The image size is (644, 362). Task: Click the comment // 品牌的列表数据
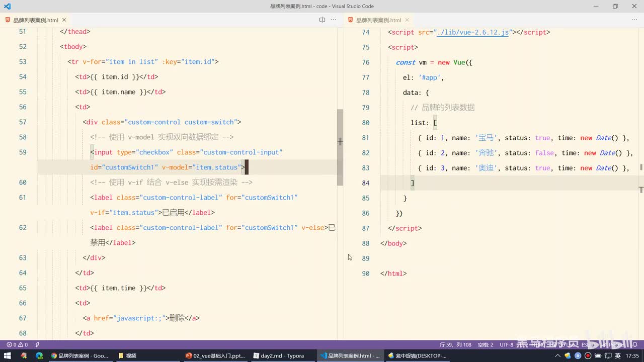[443, 108]
